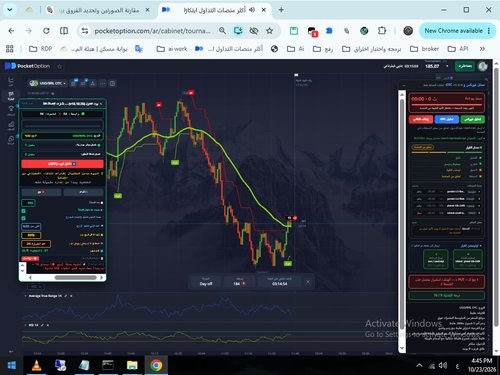Click the text input field in bot panel
This screenshot has height=375, width=500.
point(62,125)
